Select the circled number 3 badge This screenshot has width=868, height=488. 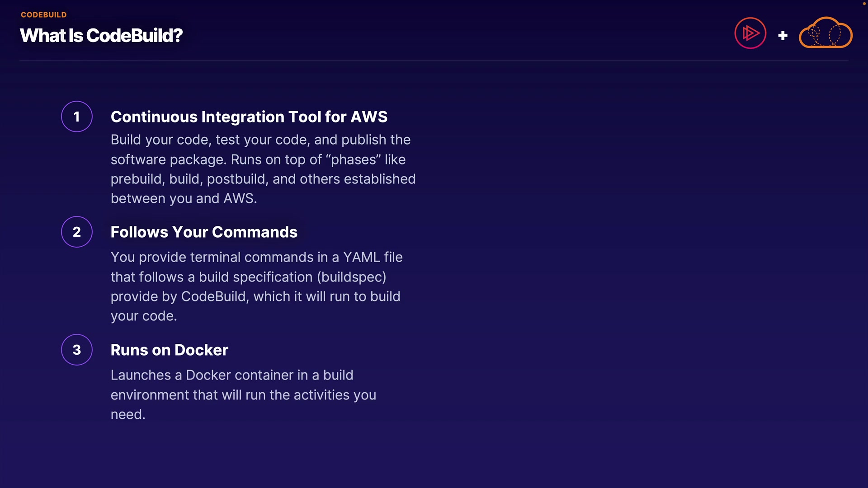(x=77, y=350)
